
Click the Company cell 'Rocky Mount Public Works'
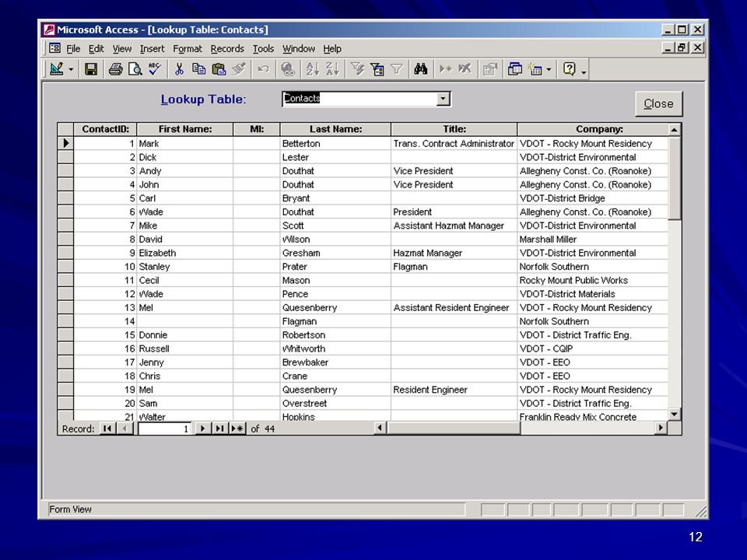pyautogui.click(x=593, y=280)
